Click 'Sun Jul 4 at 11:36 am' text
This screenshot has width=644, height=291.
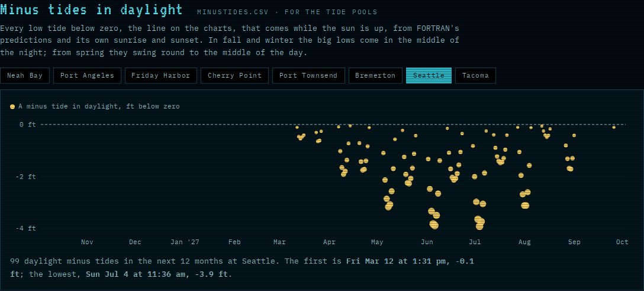[x=135, y=274]
